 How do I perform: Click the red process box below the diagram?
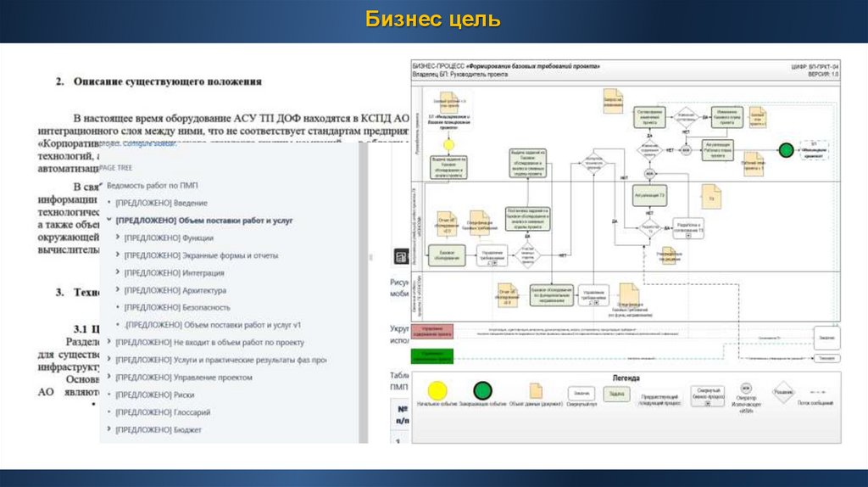click(x=432, y=331)
